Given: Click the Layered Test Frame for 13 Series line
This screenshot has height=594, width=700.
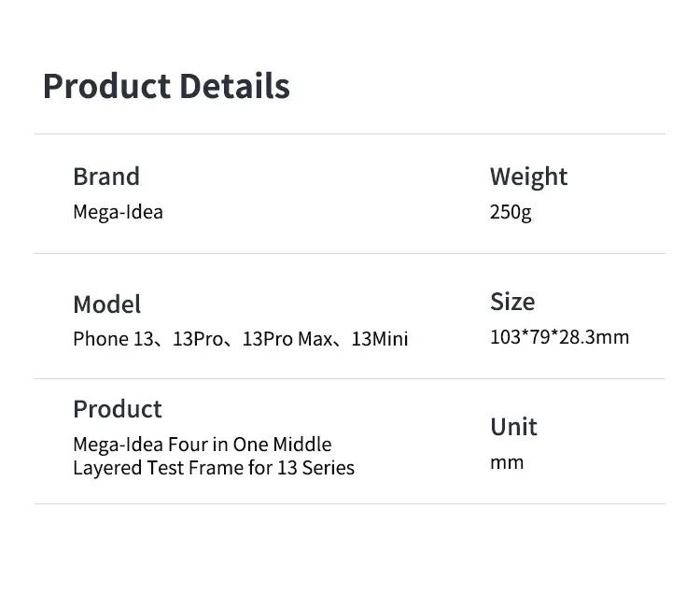Looking at the screenshot, I should click(x=214, y=468).
